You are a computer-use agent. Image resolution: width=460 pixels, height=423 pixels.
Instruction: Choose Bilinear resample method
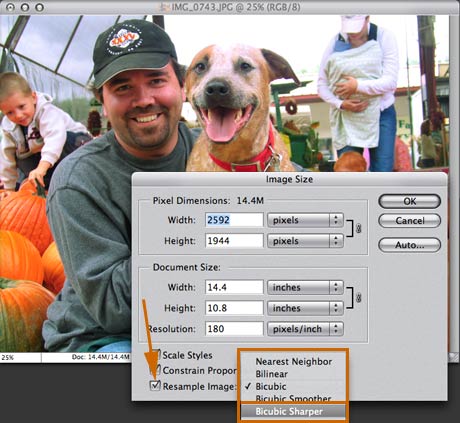tap(272, 374)
